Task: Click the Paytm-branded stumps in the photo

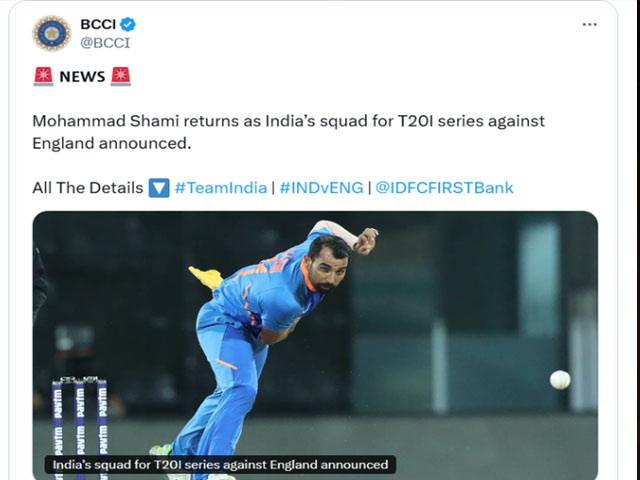Action: [80, 427]
